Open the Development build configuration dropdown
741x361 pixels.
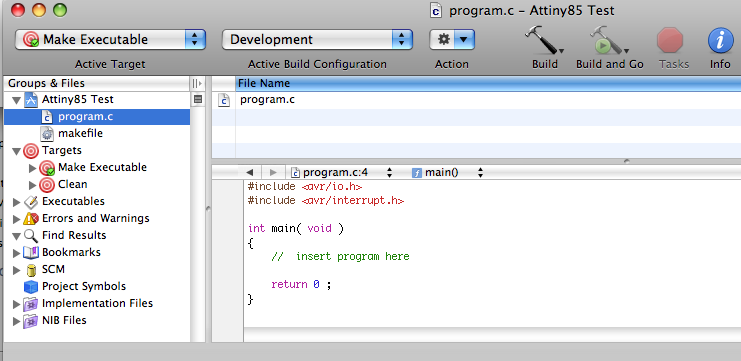pos(317,40)
